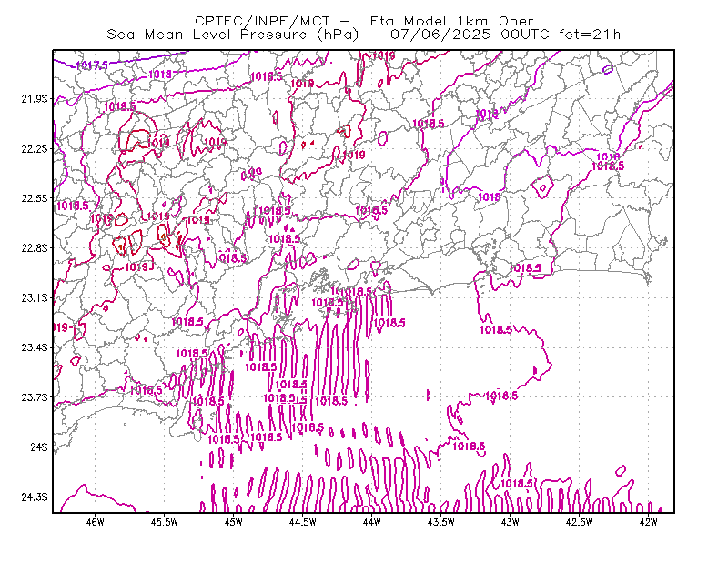Screen dimensions: 728x562
Task: Select the 44W longitude tick label
Action: [372, 522]
